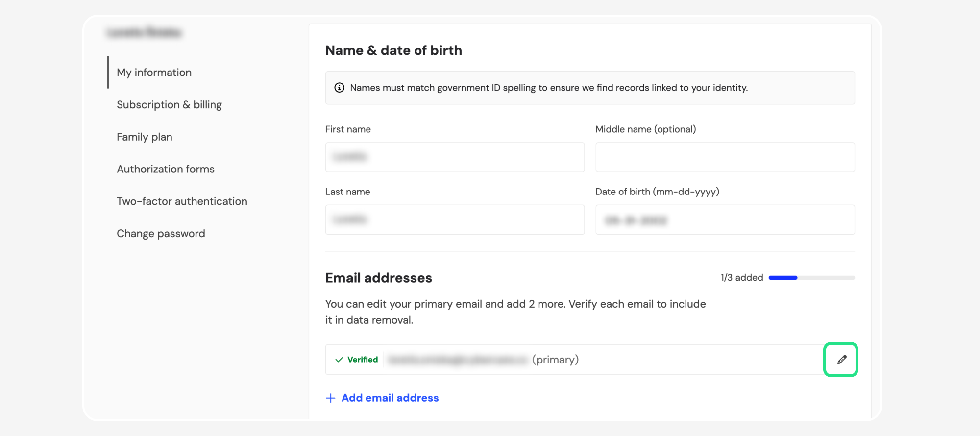Viewport: 980px width, 436px height.
Task: Click the '1/3 added' counter text
Action: click(742, 278)
